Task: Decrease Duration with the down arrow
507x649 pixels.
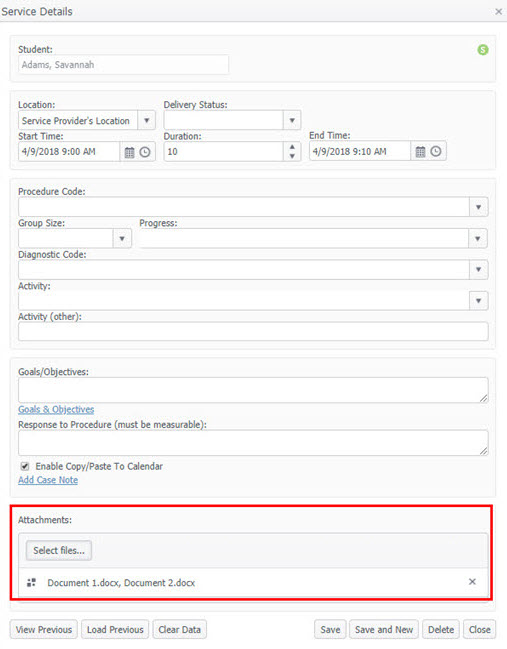Action: point(292,156)
